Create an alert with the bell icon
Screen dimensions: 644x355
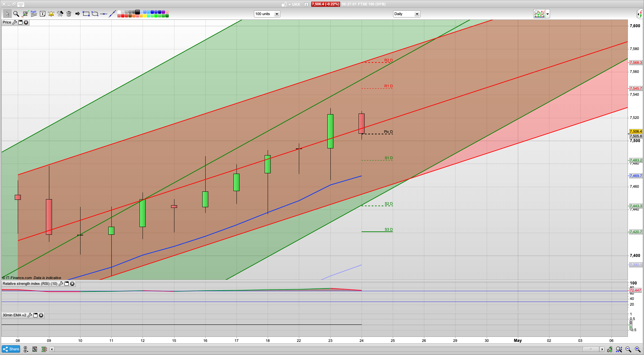[51, 14]
